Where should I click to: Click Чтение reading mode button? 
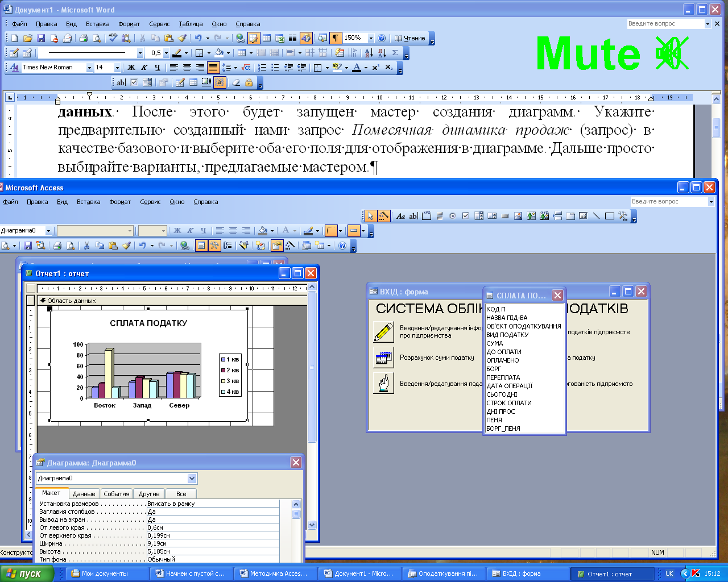click(409, 38)
